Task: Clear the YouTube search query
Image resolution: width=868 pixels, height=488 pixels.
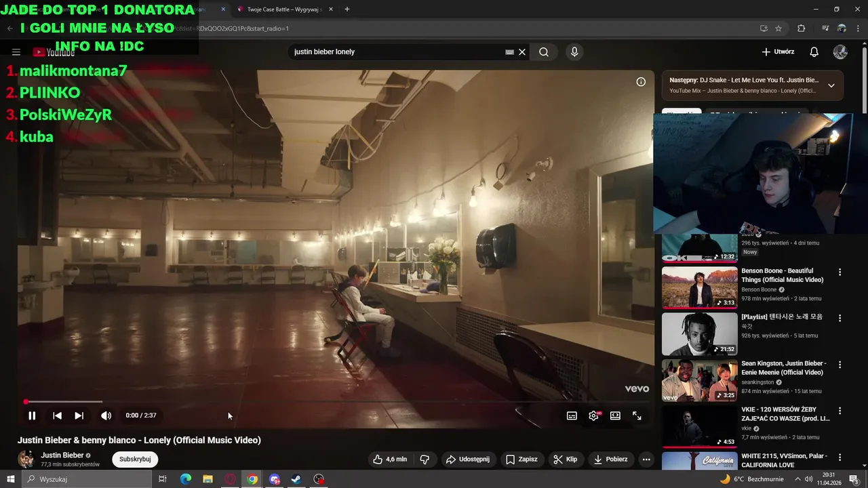Action: [x=522, y=52]
